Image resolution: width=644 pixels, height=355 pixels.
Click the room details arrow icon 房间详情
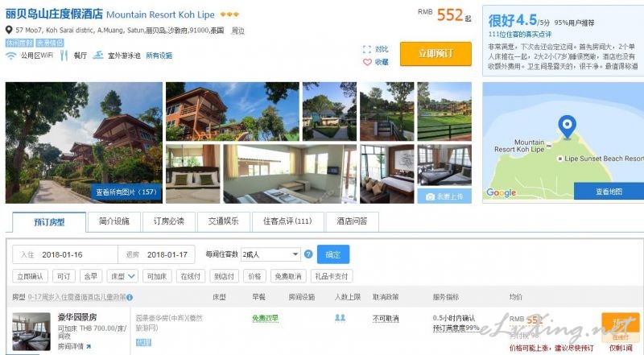[89, 347]
